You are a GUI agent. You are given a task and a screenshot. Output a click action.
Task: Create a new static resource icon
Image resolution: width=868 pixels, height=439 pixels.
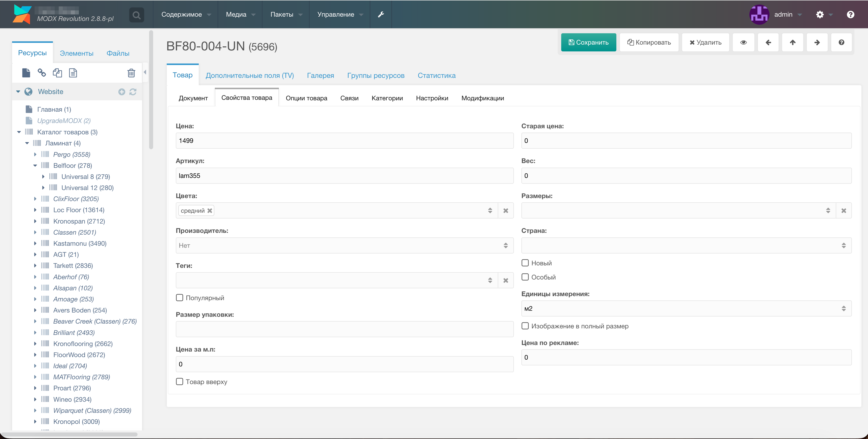(x=73, y=73)
